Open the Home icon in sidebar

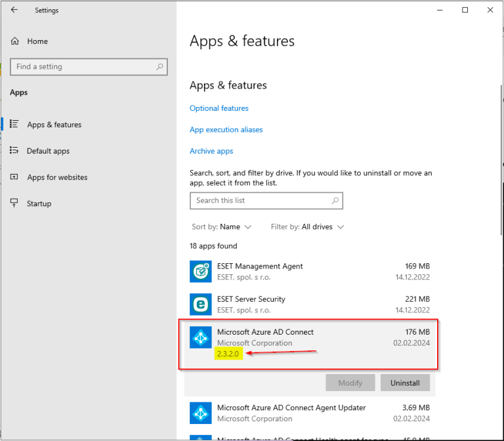(15, 41)
